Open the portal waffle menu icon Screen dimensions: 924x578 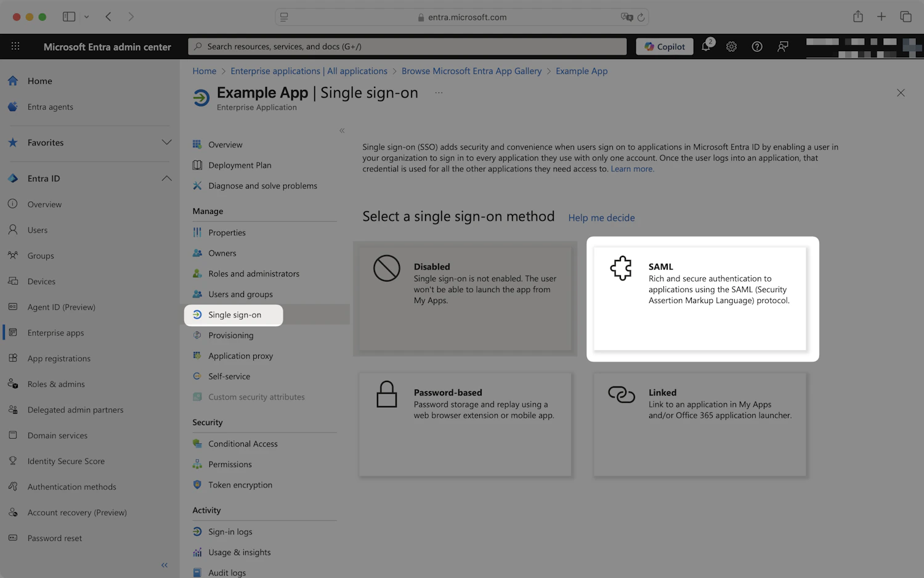tap(15, 46)
